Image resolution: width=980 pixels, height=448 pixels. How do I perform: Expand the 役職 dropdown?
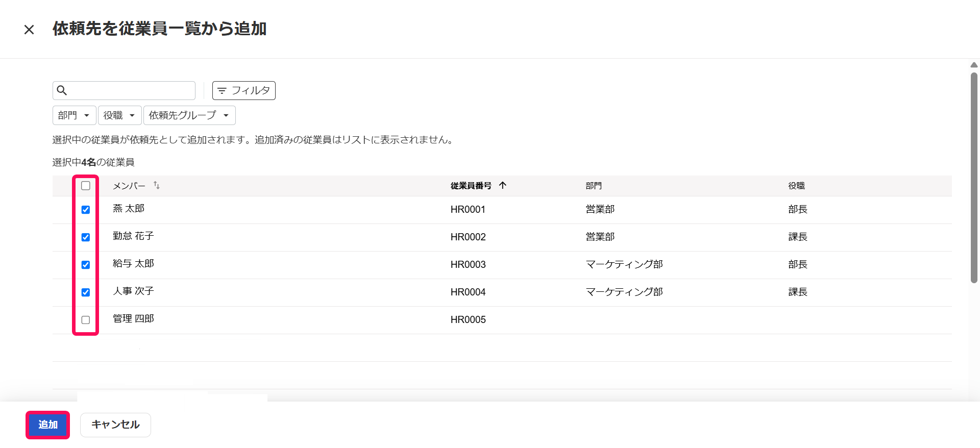click(119, 115)
